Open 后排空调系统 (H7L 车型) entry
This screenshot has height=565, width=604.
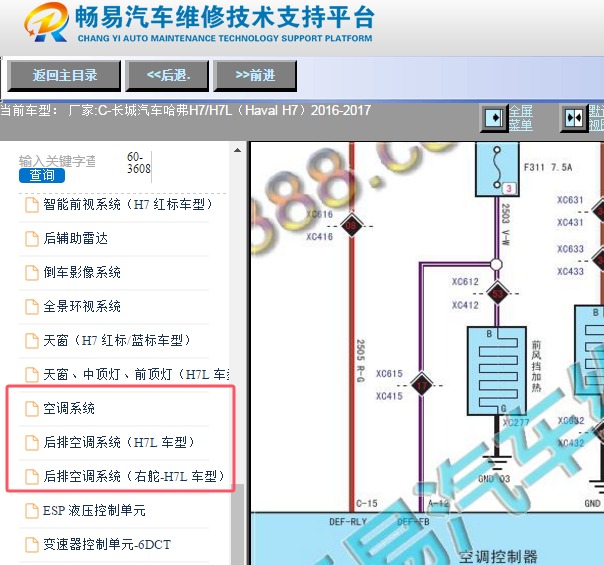tap(119, 442)
